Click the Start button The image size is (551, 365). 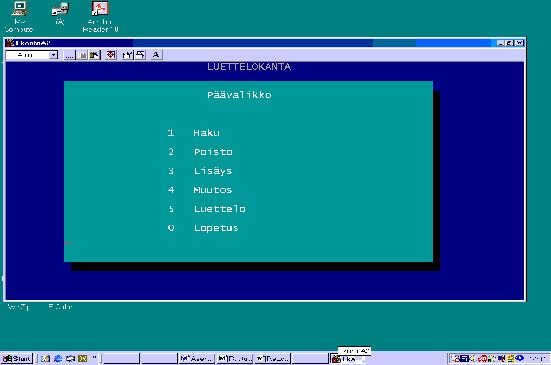point(17,358)
